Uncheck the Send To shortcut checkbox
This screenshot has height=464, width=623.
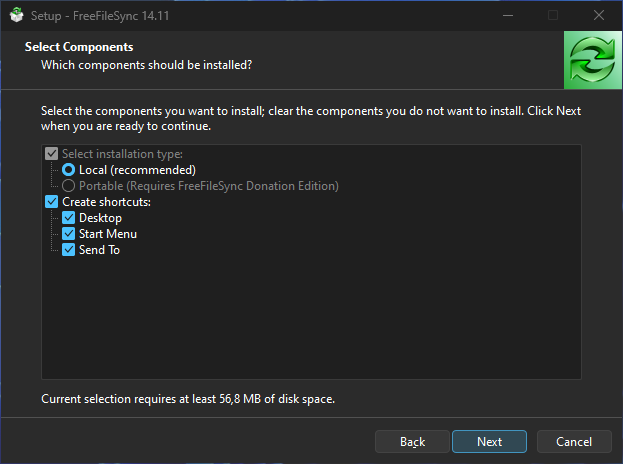tap(68, 250)
